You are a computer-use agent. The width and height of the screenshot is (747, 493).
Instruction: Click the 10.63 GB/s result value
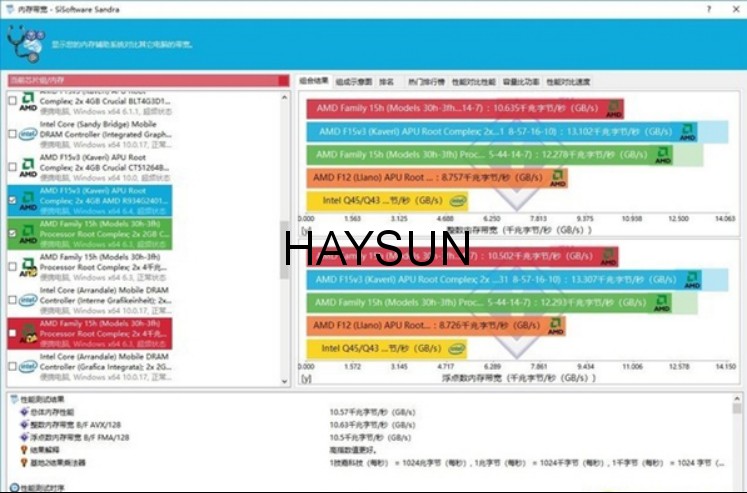[x=372, y=424]
